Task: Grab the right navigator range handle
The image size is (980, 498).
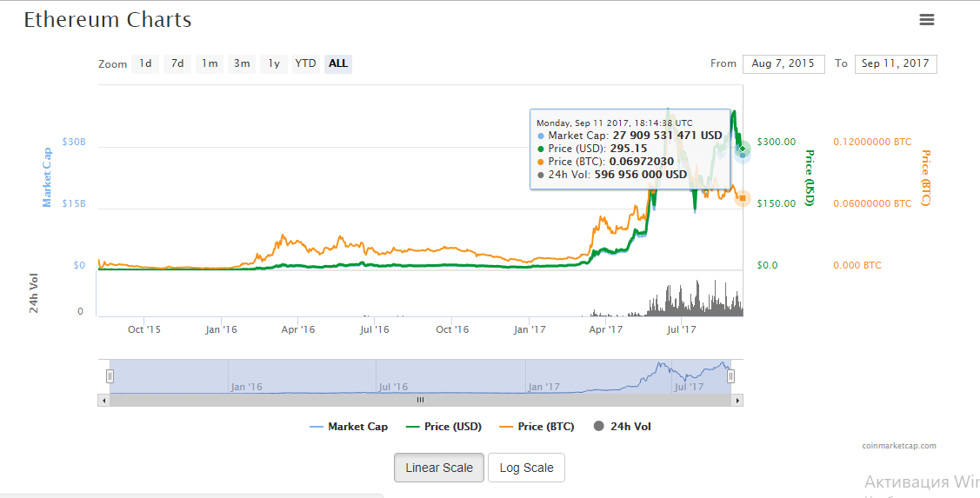Action: click(730, 376)
